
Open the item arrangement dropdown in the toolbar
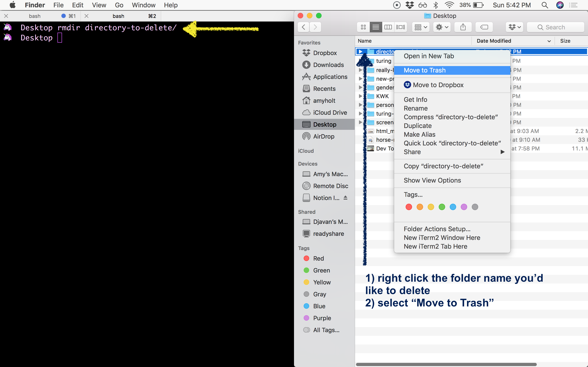point(420,27)
